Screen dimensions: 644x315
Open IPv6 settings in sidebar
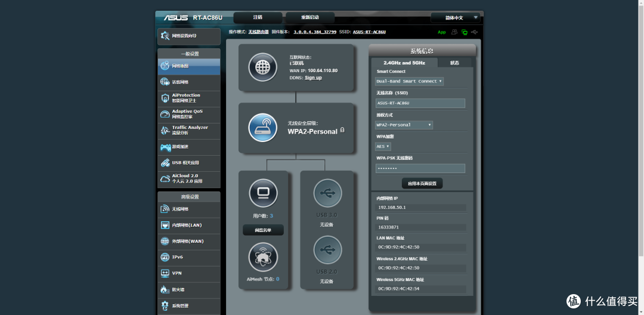(x=189, y=258)
